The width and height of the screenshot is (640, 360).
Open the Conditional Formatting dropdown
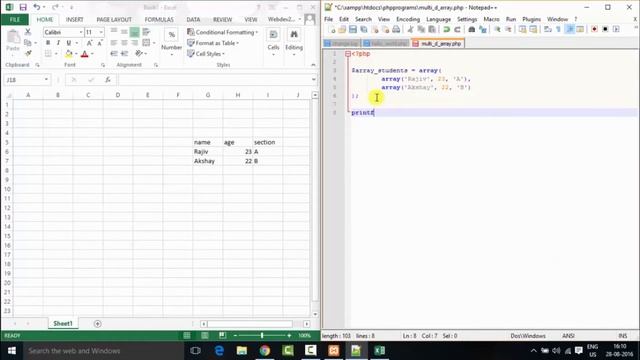222,32
